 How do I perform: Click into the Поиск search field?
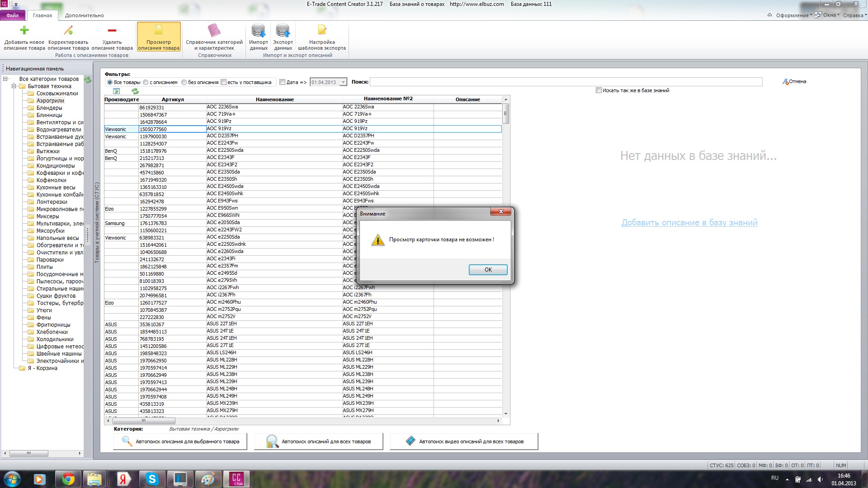point(566,82)
